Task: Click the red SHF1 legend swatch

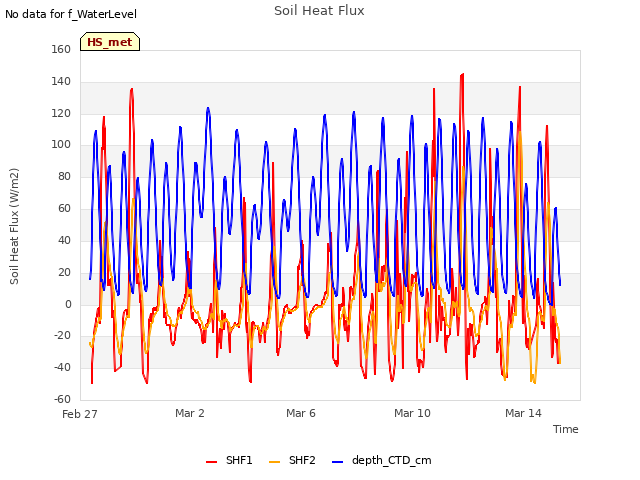Action: coord(211,462)
